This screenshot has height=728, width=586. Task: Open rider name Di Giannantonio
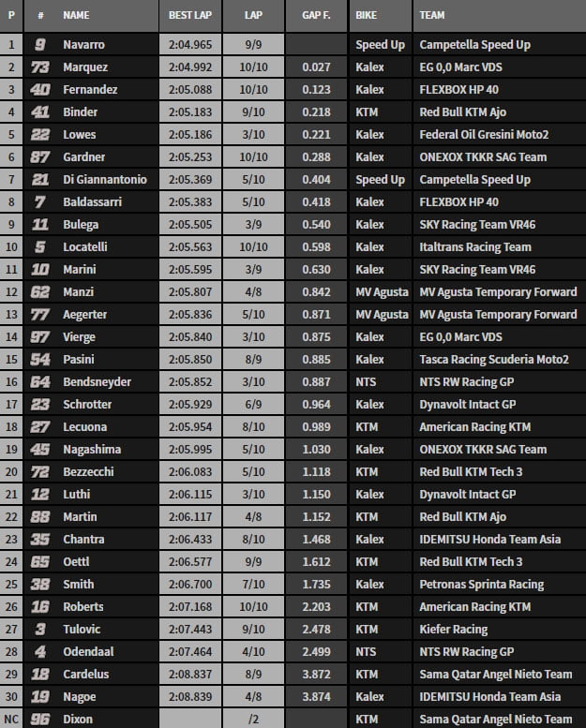click(x=105, y=179)
